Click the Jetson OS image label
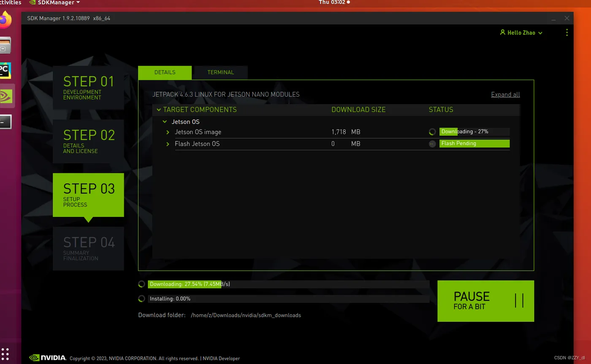This screenshot has height=364, width=591. (198, 132)
